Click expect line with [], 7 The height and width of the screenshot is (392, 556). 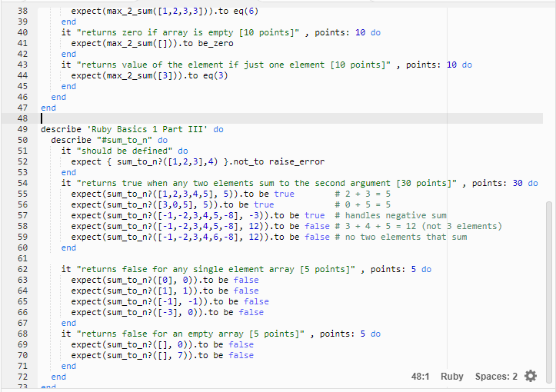click(x=162, y=356)
